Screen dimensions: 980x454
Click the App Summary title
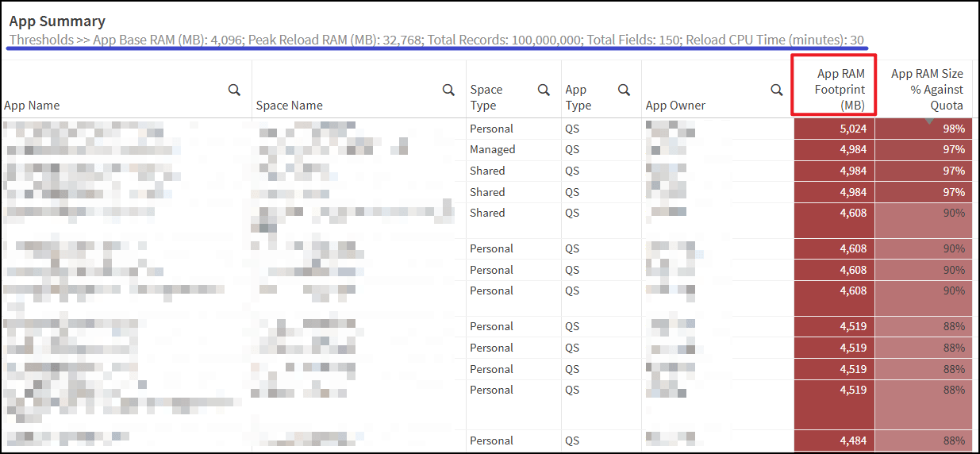[57, 21]
